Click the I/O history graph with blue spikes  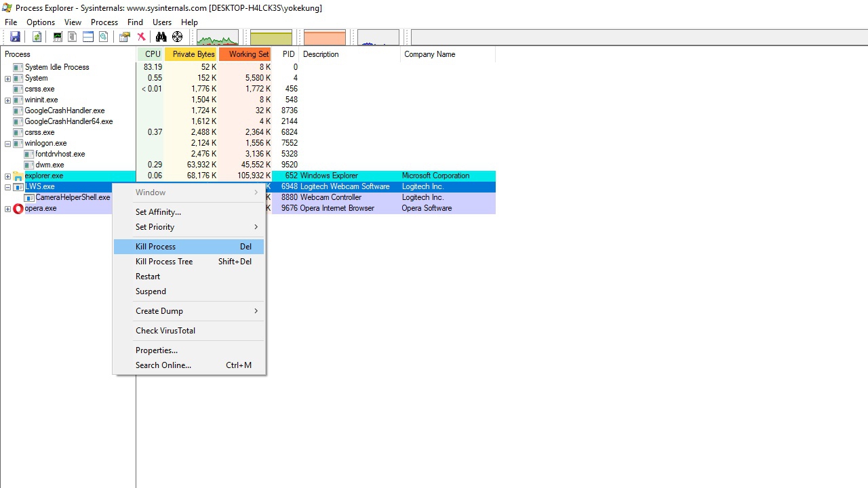[x=378, y=38]
